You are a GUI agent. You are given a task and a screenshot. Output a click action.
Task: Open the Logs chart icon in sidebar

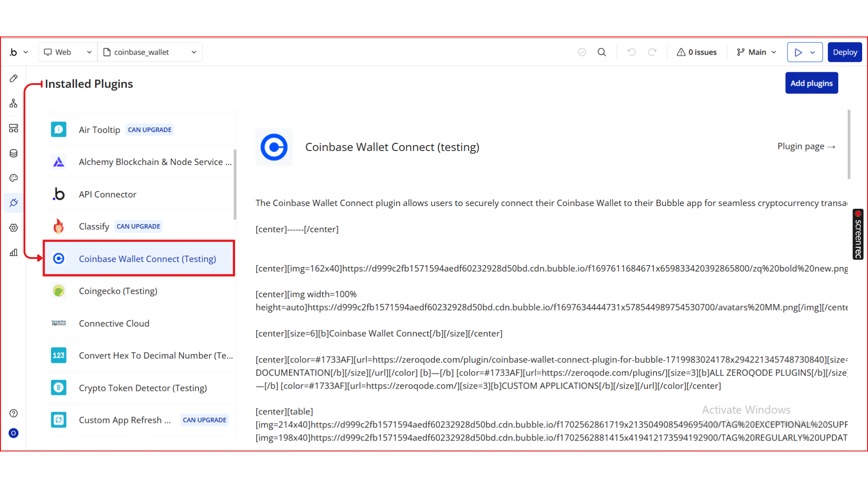(14, 253)
